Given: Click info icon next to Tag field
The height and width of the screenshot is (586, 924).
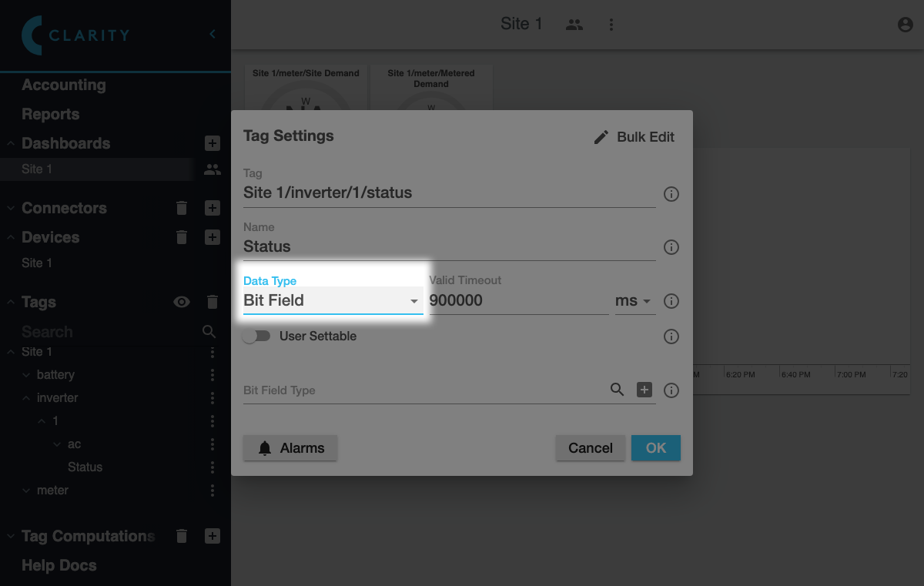Looking at the screenshot, I should tap(671, 194).
